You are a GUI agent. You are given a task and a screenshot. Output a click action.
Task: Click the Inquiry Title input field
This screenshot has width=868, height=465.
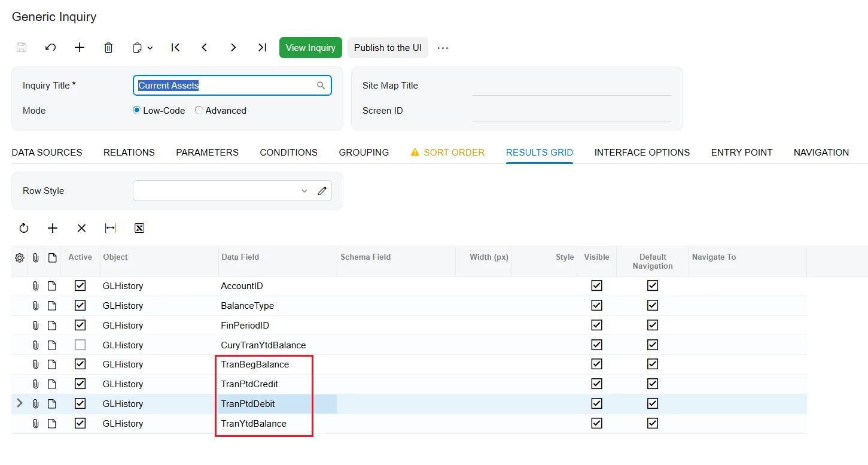click(x=232, y=86)
